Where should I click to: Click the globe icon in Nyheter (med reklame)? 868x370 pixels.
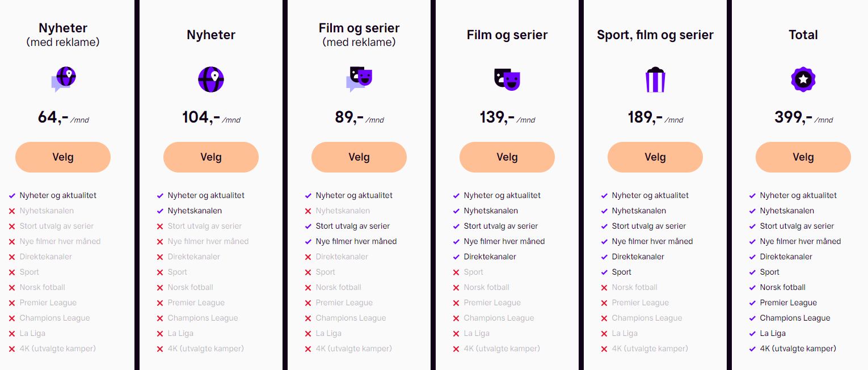click(x=64, y=79)
